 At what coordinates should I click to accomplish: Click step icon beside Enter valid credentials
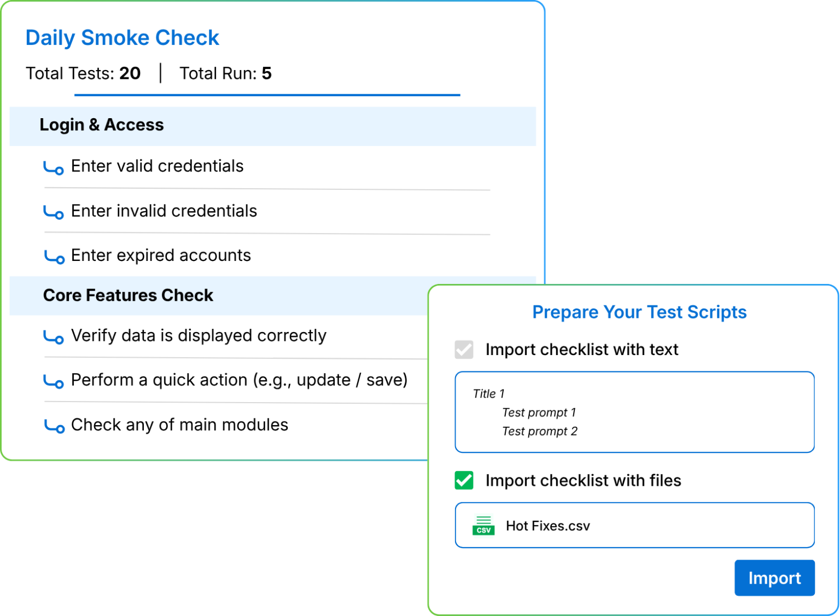(54, 168)
